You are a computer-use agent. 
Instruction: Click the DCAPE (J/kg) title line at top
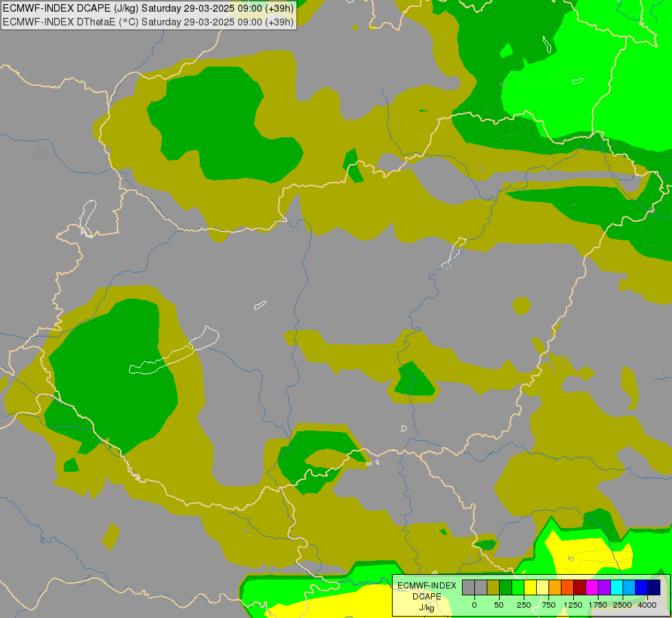pyautogui.click(x=148, y=8)
